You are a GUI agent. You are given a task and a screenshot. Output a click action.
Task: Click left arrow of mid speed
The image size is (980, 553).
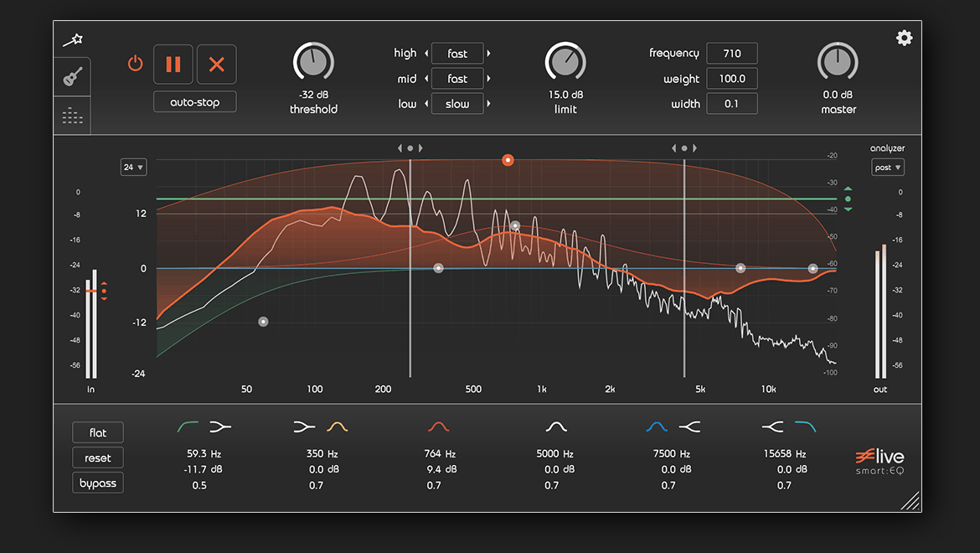426,79
